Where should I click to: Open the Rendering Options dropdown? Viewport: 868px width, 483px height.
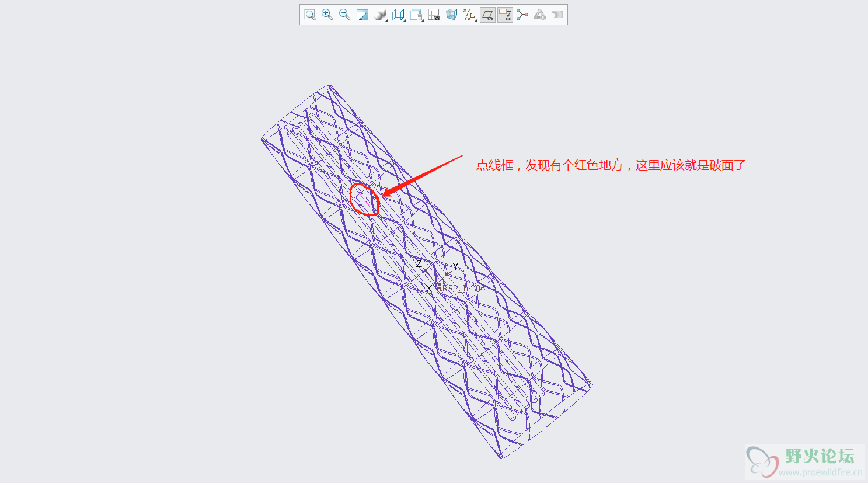pos(381,15)
